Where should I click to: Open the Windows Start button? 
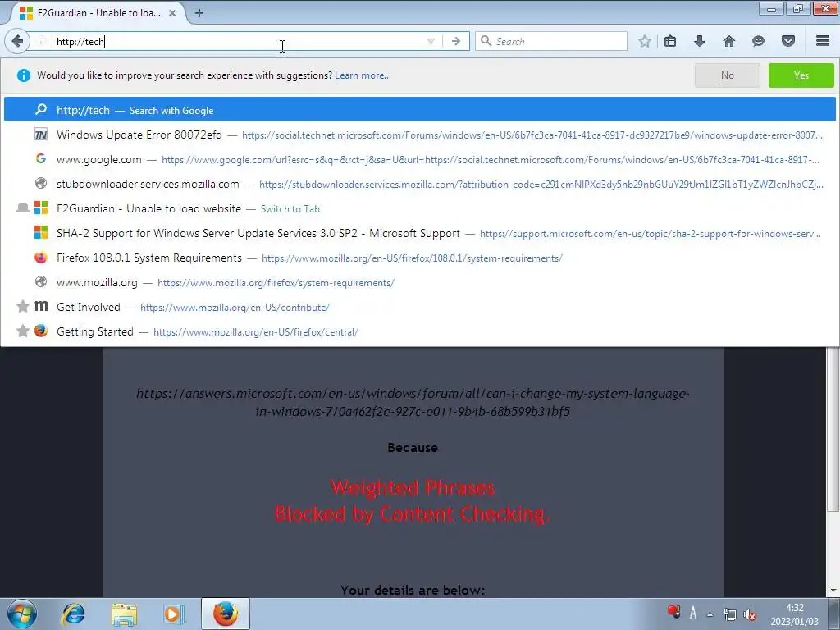[22, 614]
